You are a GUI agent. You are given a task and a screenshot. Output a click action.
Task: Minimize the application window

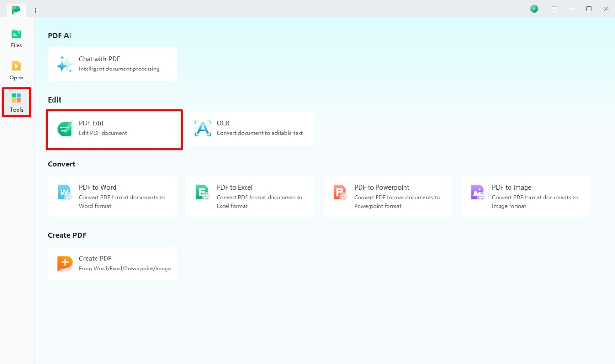(572, 9)
